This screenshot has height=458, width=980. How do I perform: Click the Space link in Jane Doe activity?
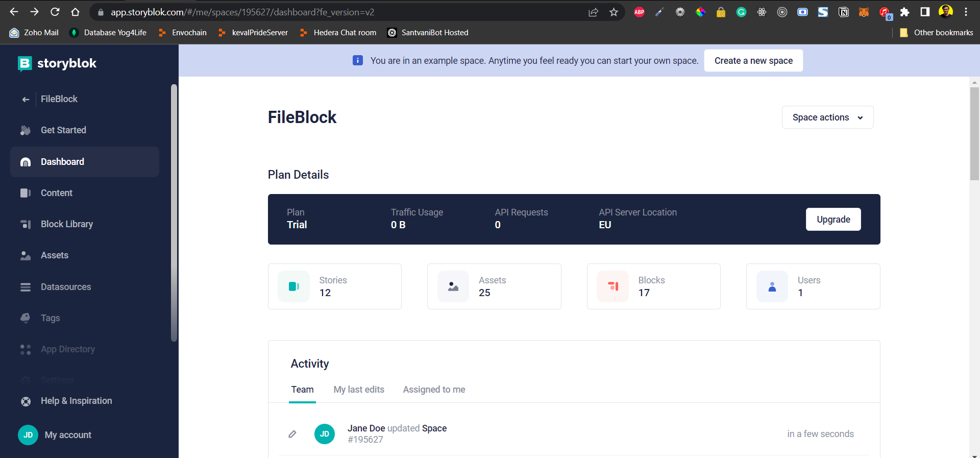[x=434, y=428]
